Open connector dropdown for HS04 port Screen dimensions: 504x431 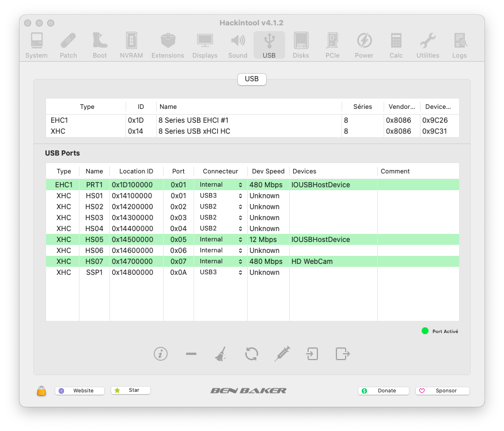click(x=221, y=228)
